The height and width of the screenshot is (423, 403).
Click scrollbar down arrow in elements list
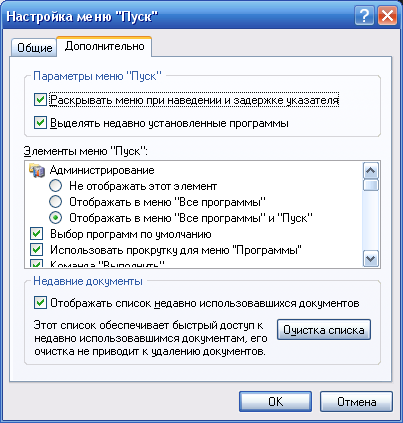371,259
